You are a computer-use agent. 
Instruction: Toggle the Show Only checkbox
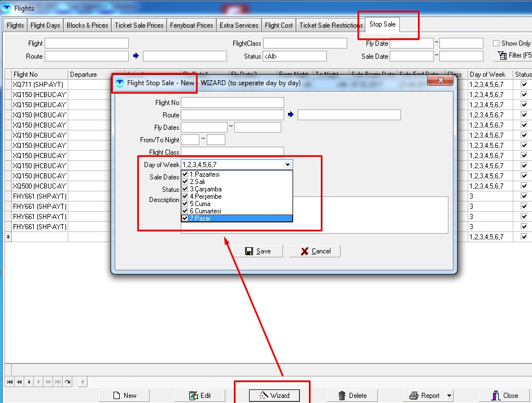(496, 43)
